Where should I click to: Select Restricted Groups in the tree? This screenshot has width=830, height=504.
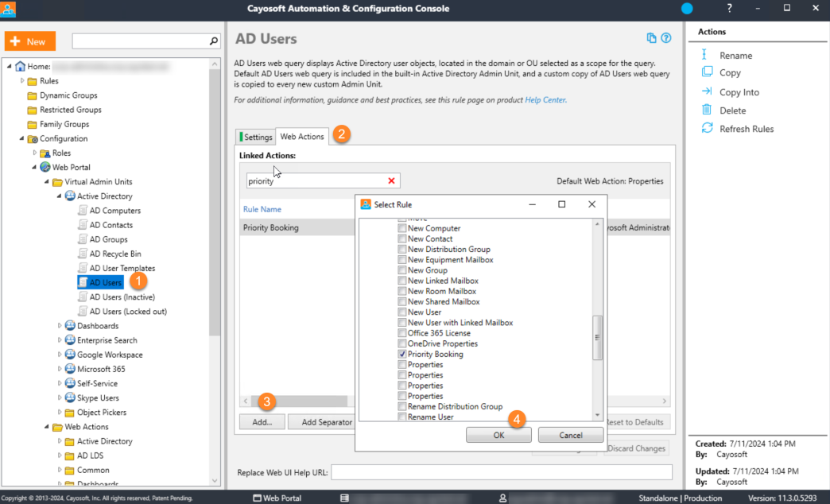click(71, 110)
